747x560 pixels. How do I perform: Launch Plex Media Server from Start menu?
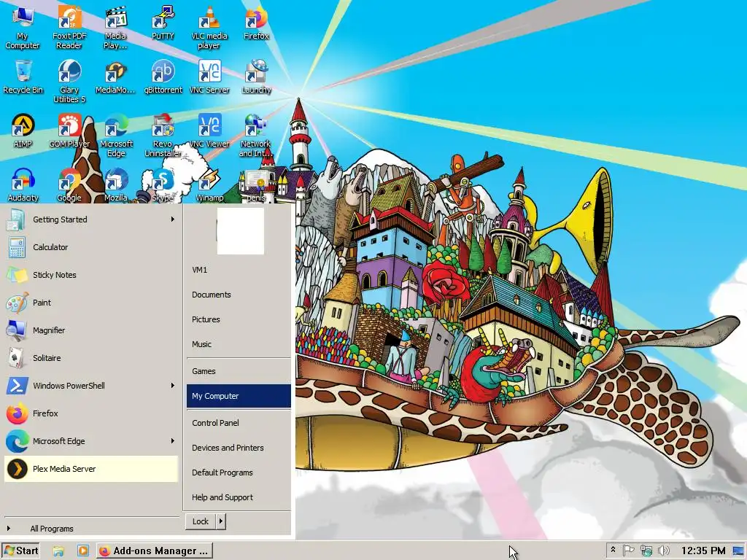click(90, 469)
